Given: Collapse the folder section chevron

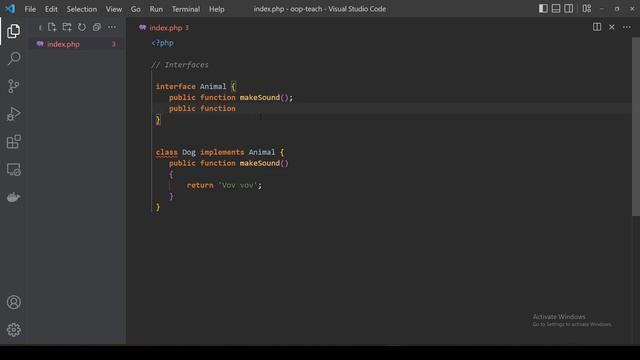Looking at the screenshot, I should point(40,28).
